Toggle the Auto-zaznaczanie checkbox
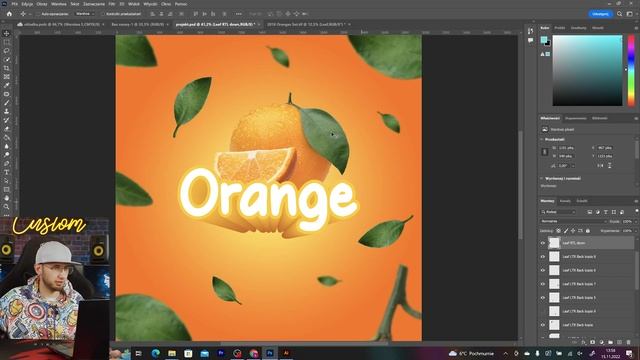The image size is (640, 360). 38,14
